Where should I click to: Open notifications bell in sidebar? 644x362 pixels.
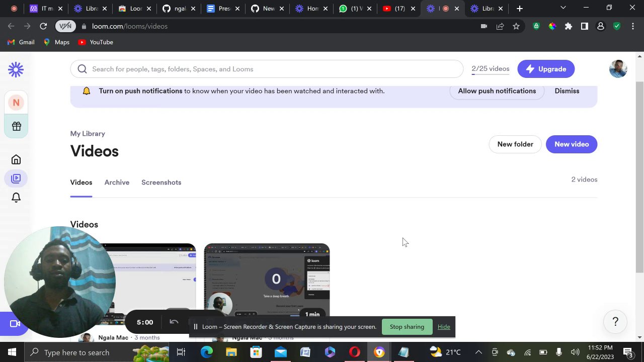tap(16, 198)
